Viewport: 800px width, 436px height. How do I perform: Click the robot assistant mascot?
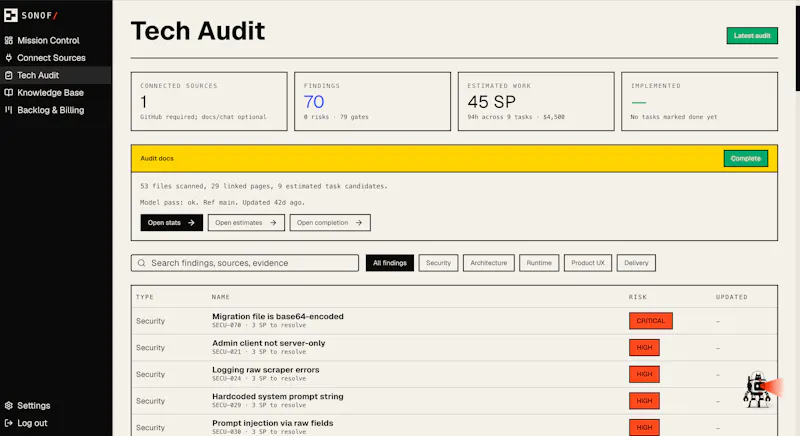pos(757,390)
